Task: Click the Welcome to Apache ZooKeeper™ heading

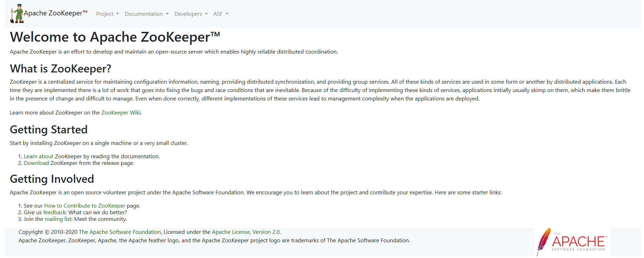Action: [115, 37]
